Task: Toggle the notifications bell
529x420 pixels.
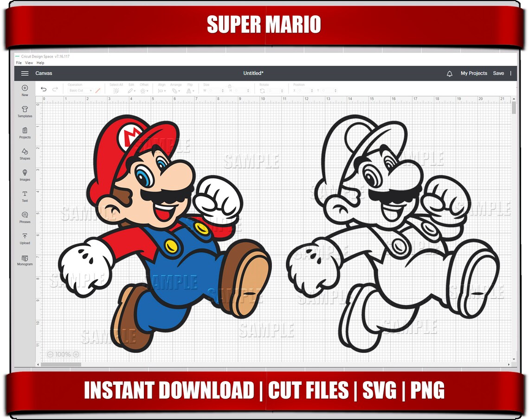Action: [449, 73]
